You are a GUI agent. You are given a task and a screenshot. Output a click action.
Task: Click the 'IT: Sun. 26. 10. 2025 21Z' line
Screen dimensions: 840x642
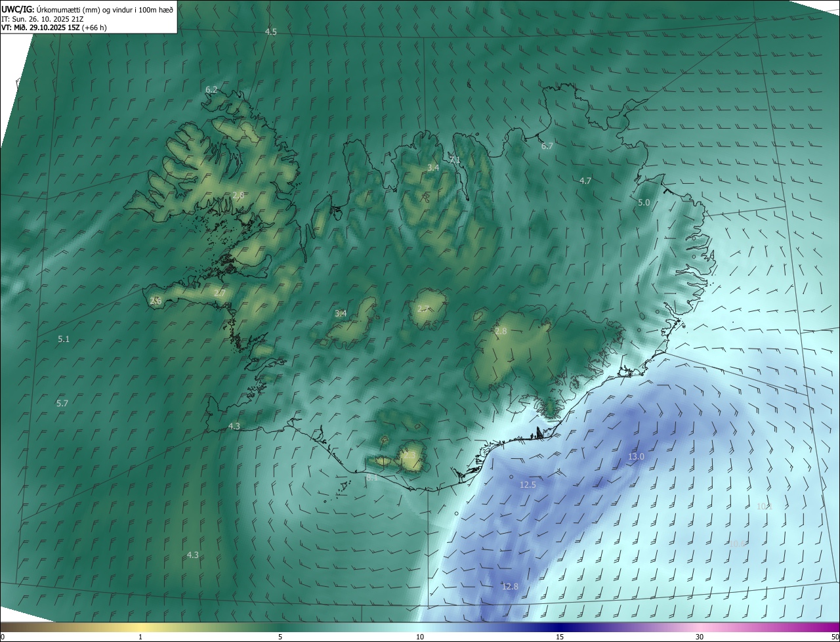pyautogui.click(x=43, y=18)
